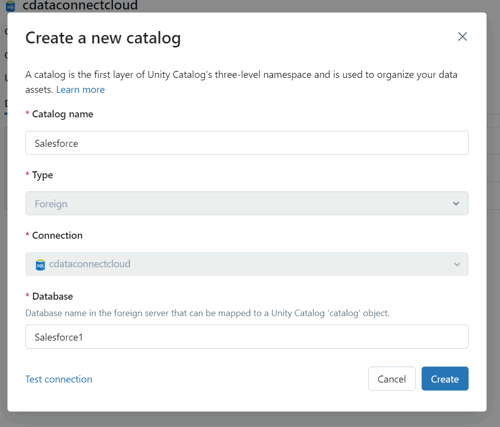500x427 pixels.
Task: Create the new catalog
Action: [445, 379]
